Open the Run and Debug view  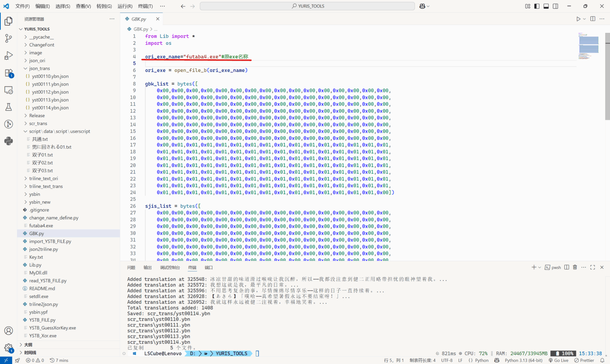tap(8, 56)
